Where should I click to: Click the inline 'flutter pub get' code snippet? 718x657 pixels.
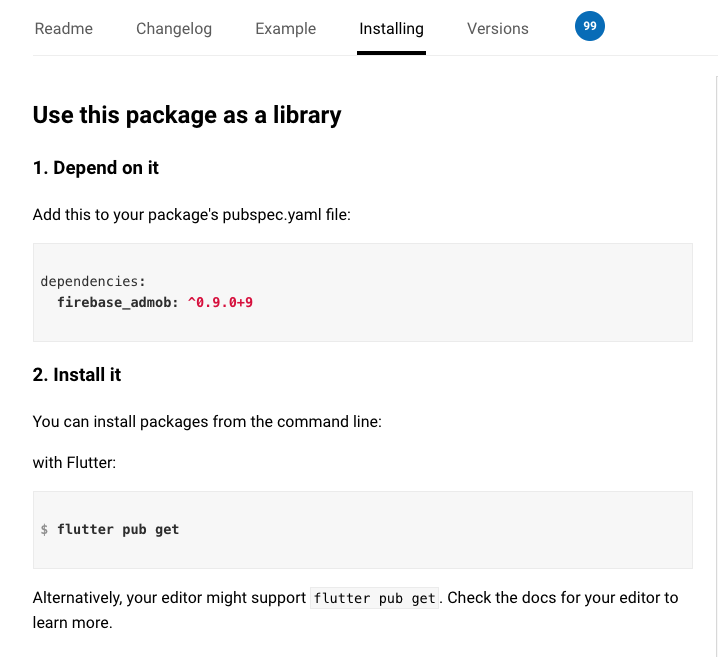point(374,598)
